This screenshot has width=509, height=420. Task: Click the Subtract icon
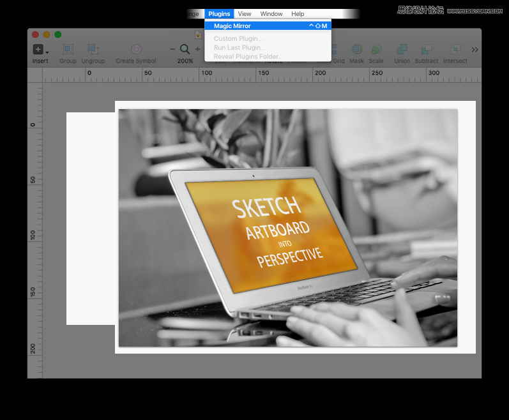tap(426, 49)
